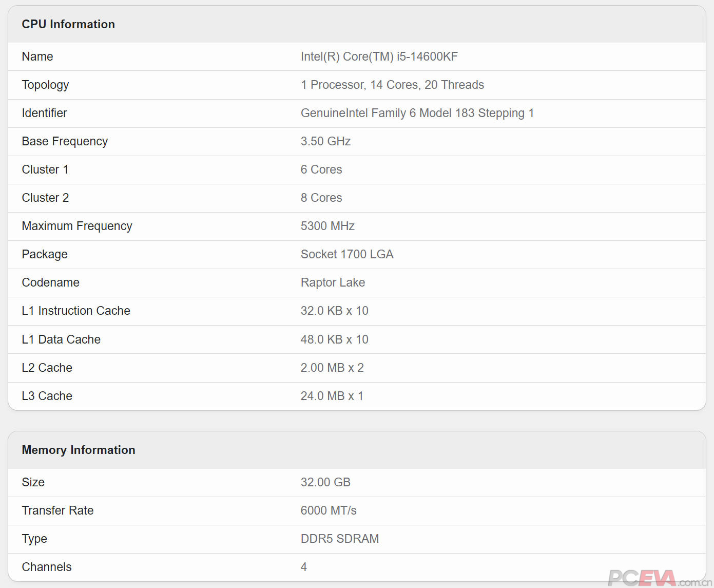Click the Channels row showing 4
The width and height of the screenshot is (714, 588).
(x=304, y=567)
